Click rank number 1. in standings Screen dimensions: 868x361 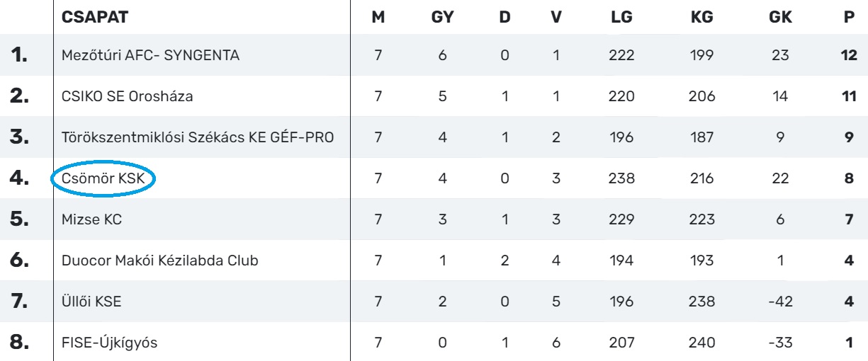click(x=18, y=57)
